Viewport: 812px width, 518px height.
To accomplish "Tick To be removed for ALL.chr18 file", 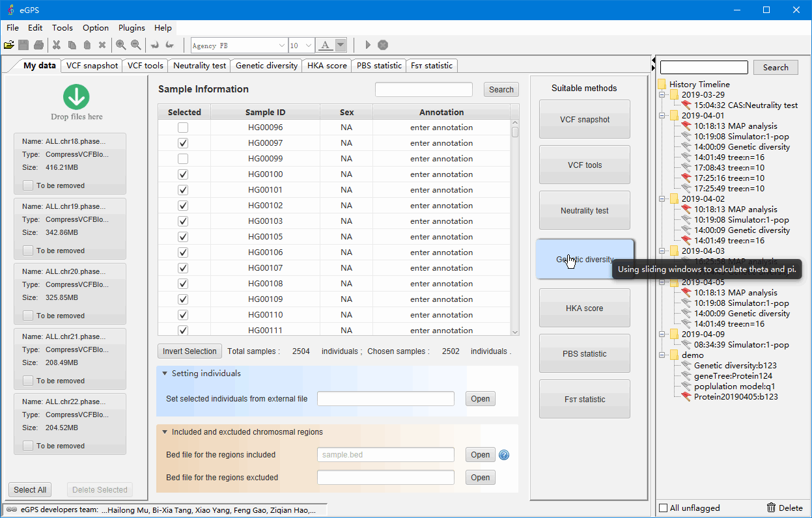I will tap(28, 185).
